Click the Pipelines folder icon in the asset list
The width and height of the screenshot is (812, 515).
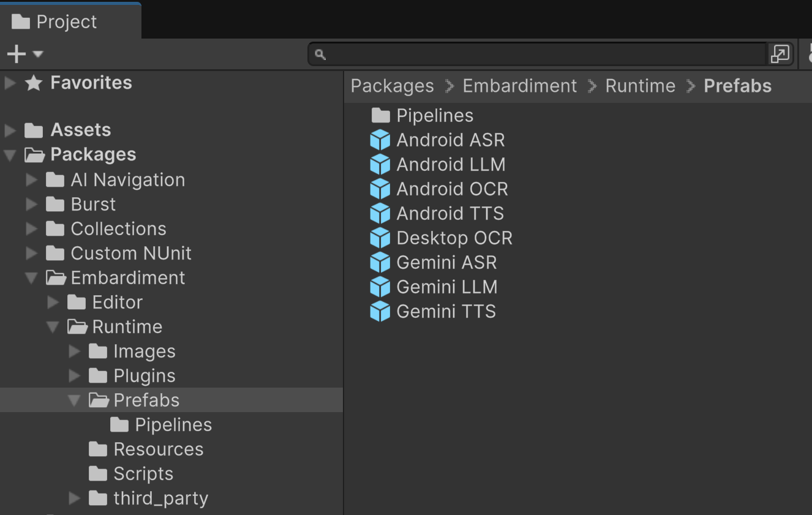point(381,115)
